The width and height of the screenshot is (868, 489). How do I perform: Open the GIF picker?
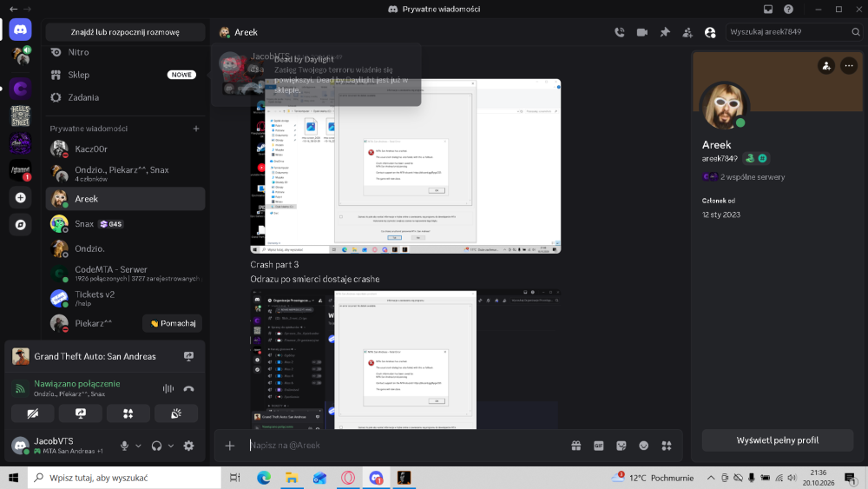[x=598, y=446]
